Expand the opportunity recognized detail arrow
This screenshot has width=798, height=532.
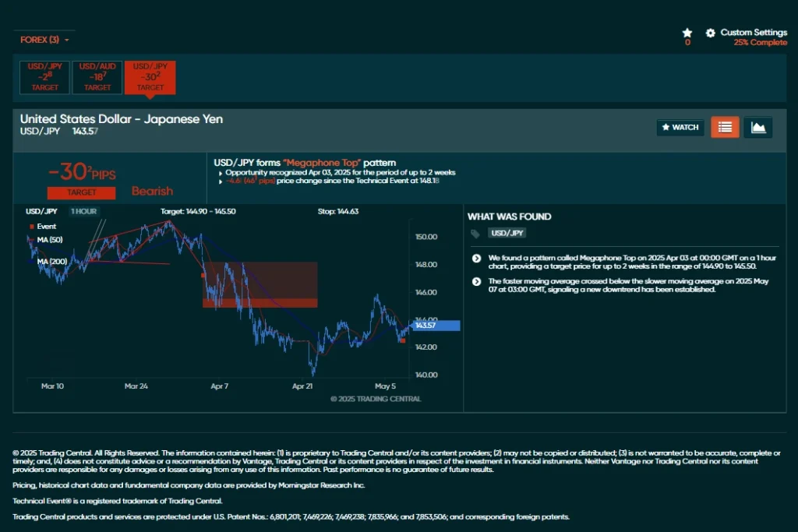point(221,173)
